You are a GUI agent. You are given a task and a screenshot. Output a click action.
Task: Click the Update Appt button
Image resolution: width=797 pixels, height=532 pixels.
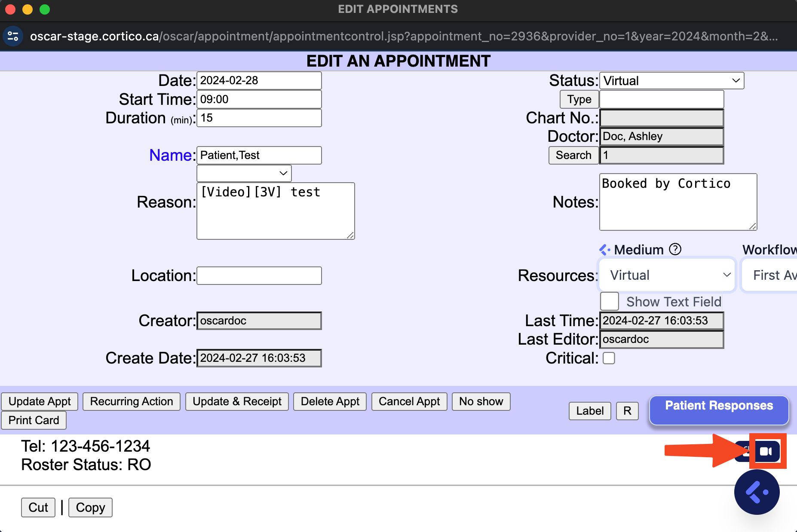[x=40, y=401]
